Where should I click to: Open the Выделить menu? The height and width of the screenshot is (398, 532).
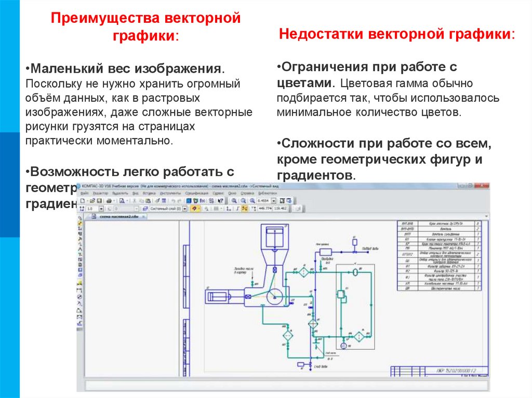120,193
